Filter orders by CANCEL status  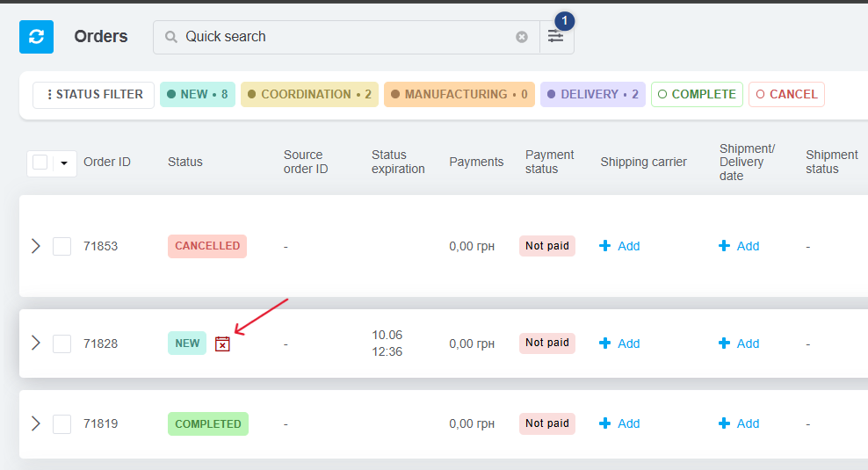pos(786,95)
